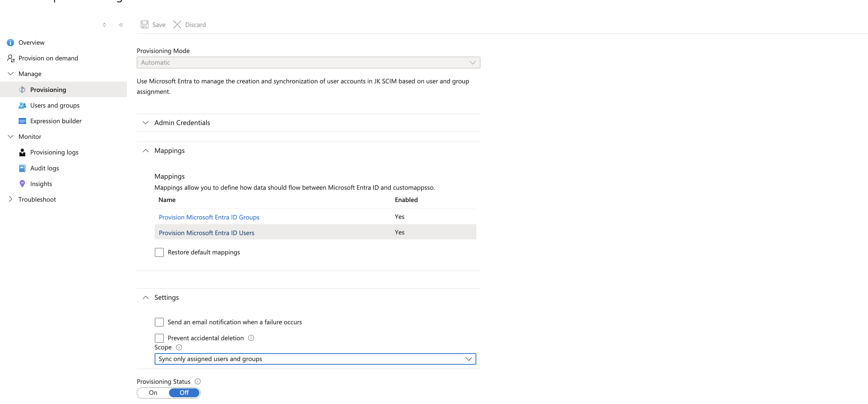
Task: Click the Save disk icon
Action: tap(144, 25)
